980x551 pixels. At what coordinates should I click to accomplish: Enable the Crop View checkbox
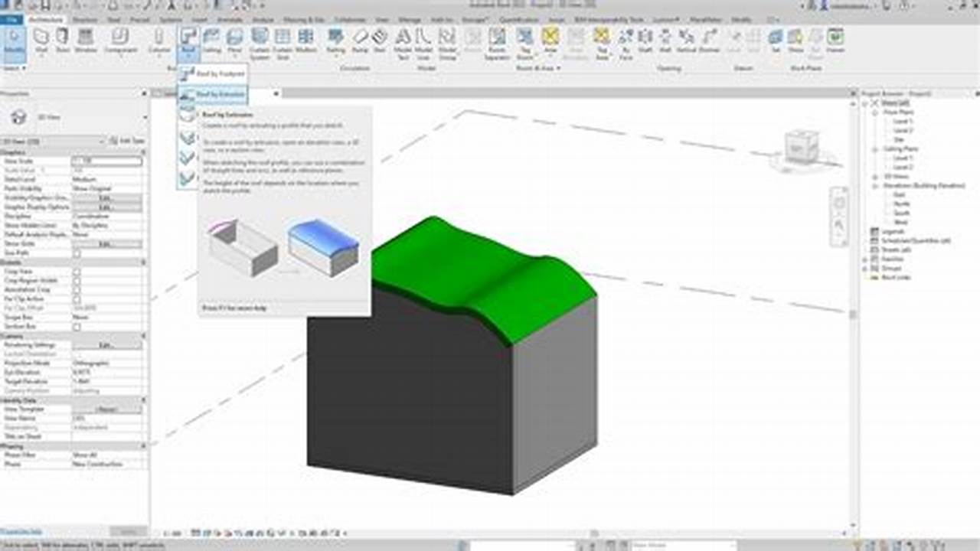point(75,270)
